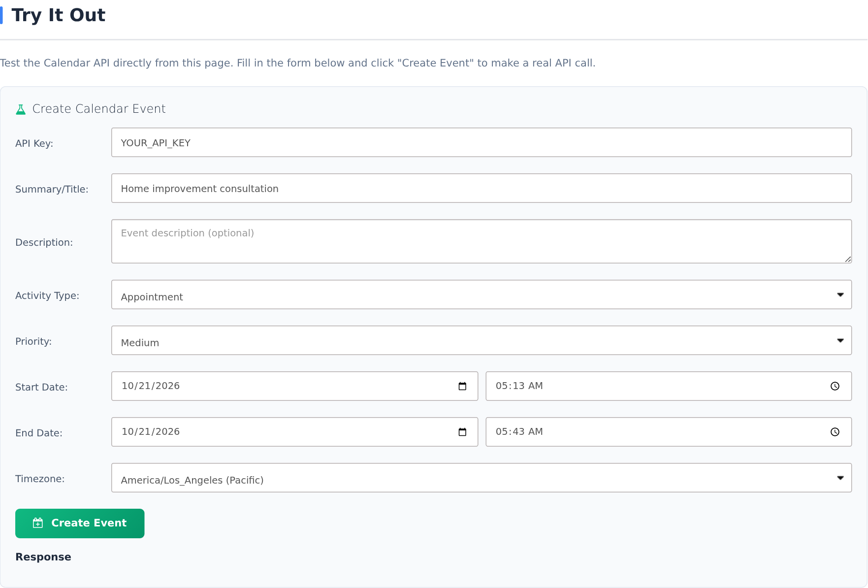Click the Create Calendar Event title text
Image resolution: width=868 pixels, height=588 pixels.
99,109
